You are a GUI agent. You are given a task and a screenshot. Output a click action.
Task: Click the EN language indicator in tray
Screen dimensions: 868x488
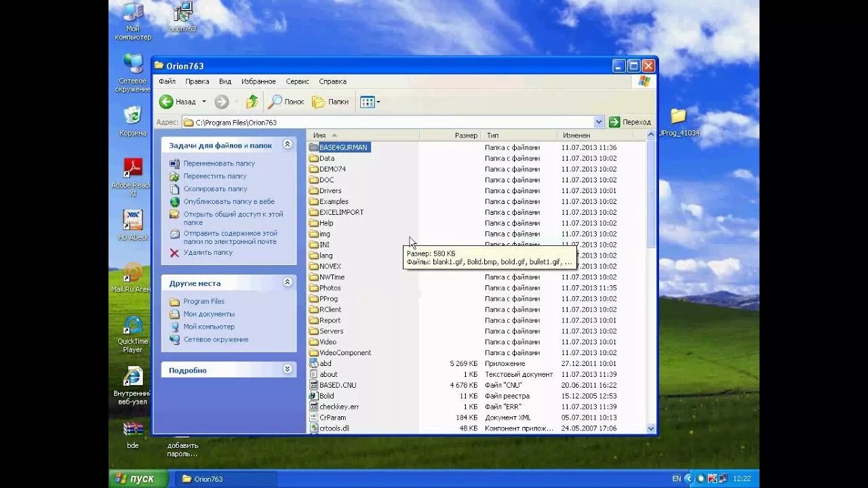click(677, 479)
